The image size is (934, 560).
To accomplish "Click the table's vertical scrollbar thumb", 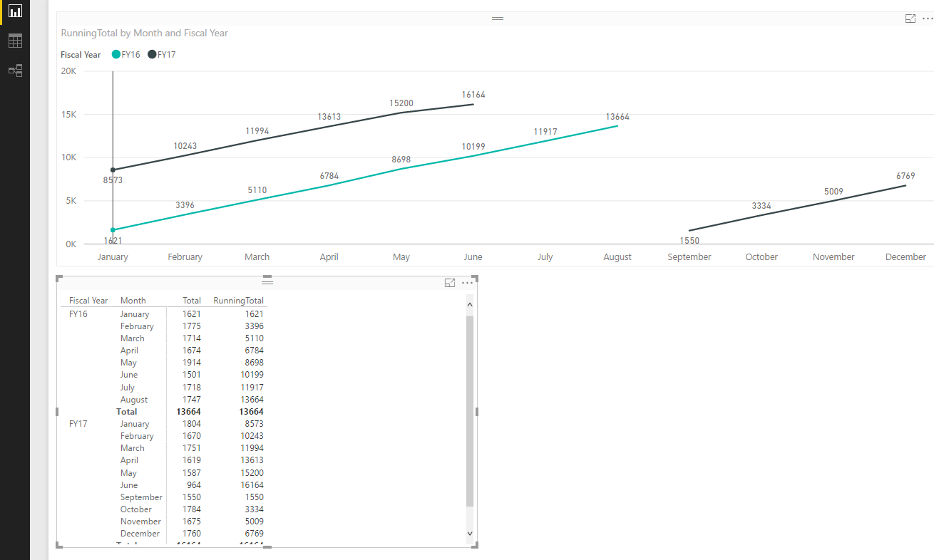I will tap(469, 411).
